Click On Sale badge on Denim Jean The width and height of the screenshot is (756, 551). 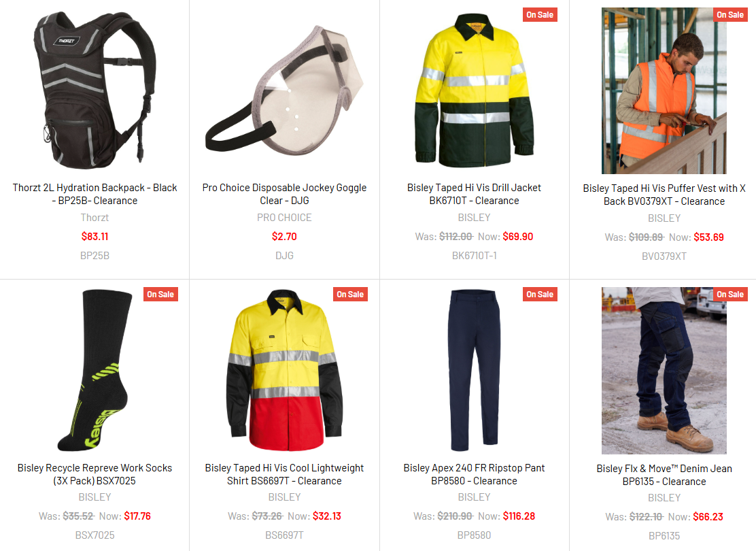coord(730,295)
